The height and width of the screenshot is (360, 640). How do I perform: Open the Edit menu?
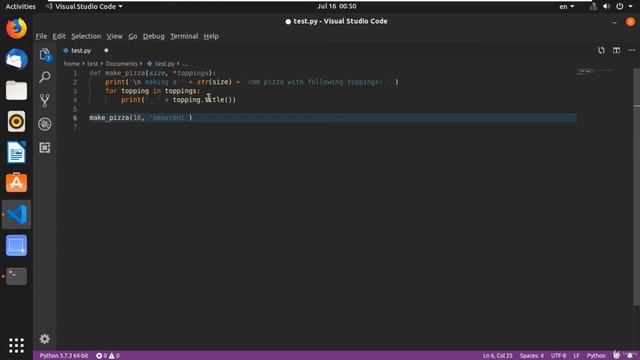pyautogui.click(x=59, y=36)
